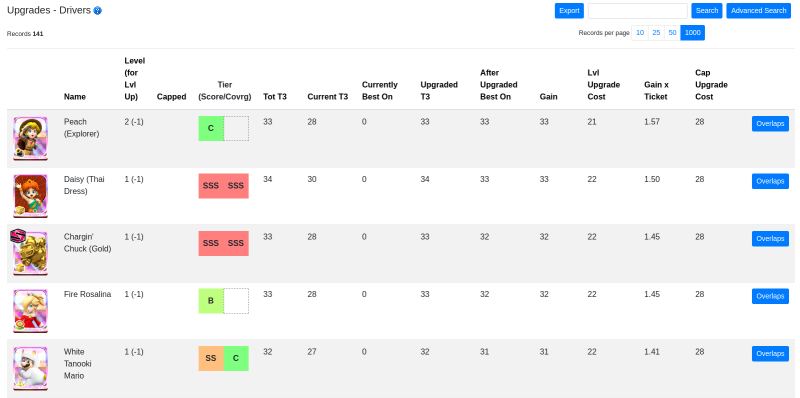Click the Search button
This screenshot has height=398, width=800.
coord(707,11)
